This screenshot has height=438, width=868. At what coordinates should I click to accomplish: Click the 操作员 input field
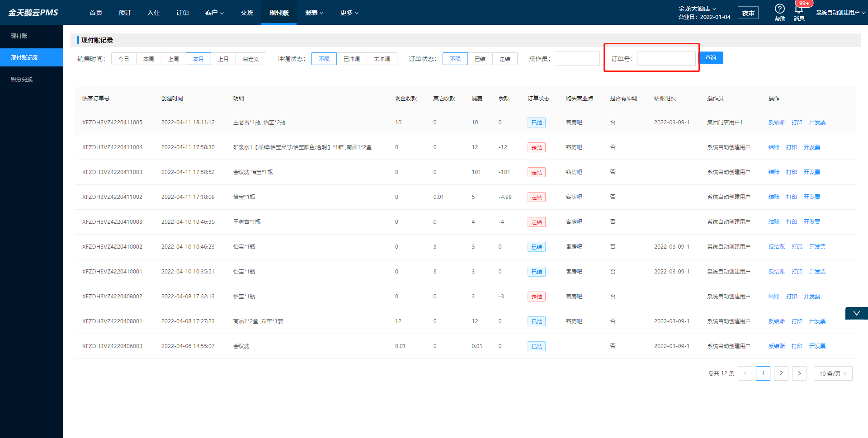click(577, 59)
